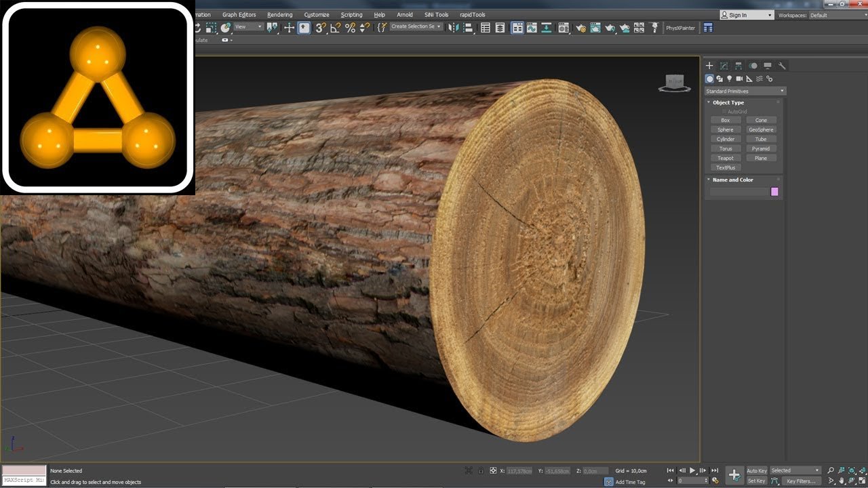
Task: Open the Scene Explorer toggle icon
Action: tap(486, 28)
